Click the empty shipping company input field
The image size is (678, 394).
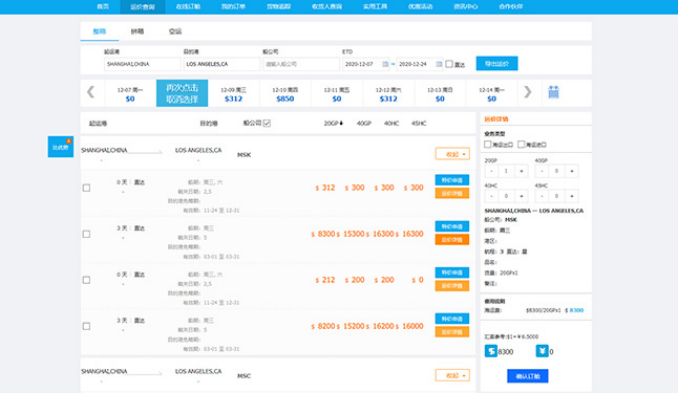pyautogui.click(x=301, y=64)
